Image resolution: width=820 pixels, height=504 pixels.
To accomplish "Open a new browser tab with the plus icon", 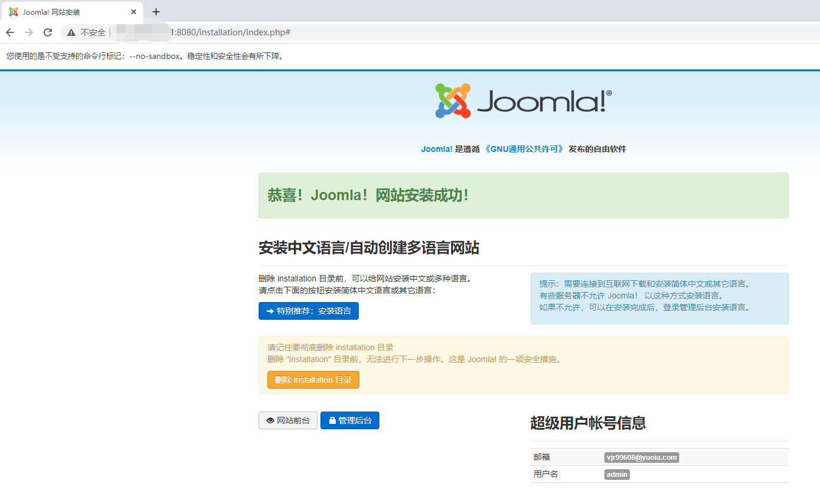I will pos(156,11).
